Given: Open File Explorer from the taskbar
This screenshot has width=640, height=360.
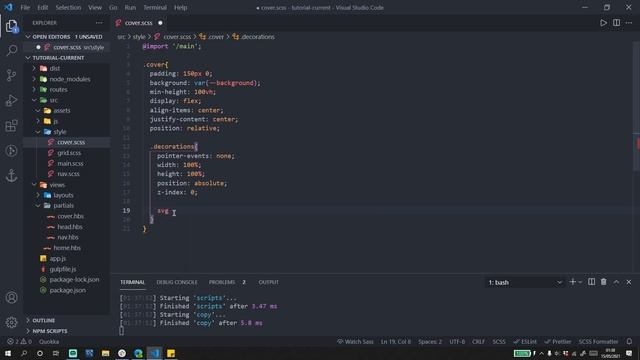Looking at the screenshot, I should (x=105, y=353).
